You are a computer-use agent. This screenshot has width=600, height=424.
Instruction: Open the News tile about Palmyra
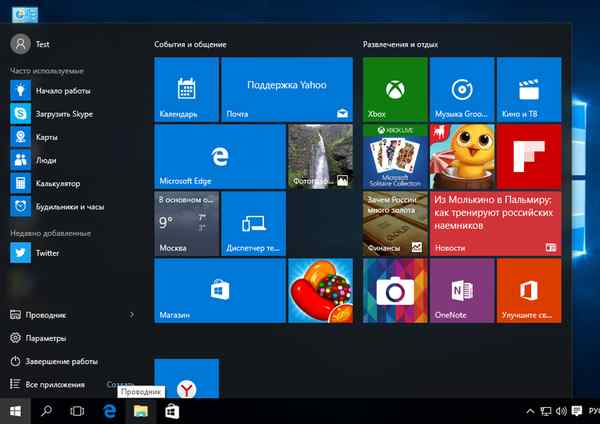[496, 224]
